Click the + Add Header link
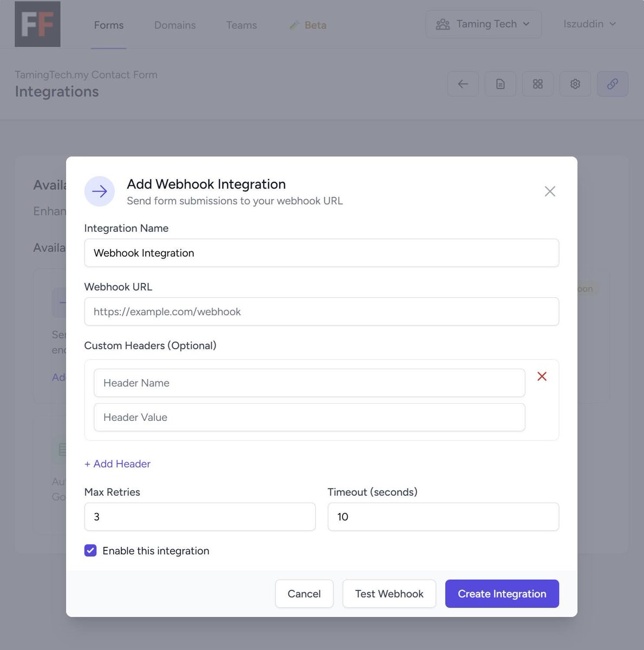This screenshot has height=650, width=644. click(118, 464)
